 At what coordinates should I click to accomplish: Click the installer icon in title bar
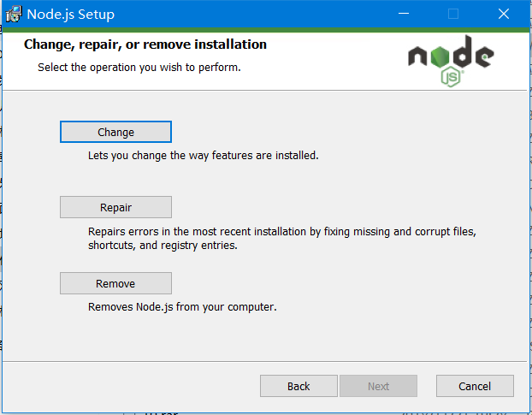pyautogui.click(x=14, y=15)
